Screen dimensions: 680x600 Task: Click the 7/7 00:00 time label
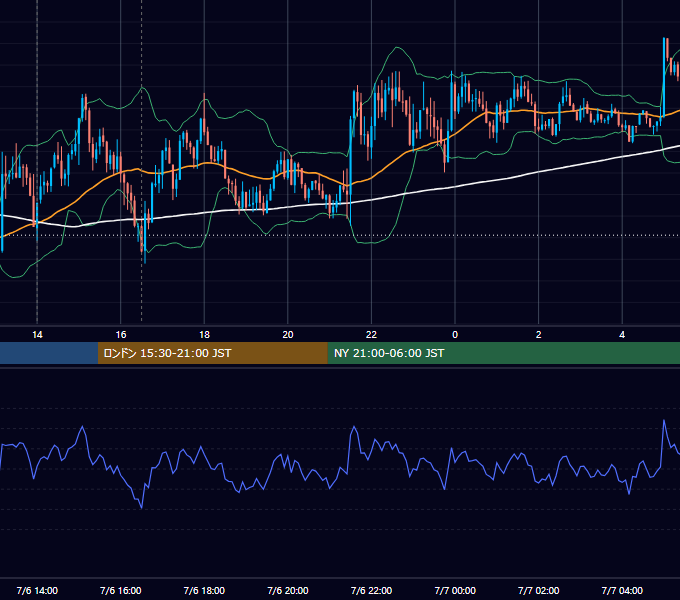tap(455, 590)
